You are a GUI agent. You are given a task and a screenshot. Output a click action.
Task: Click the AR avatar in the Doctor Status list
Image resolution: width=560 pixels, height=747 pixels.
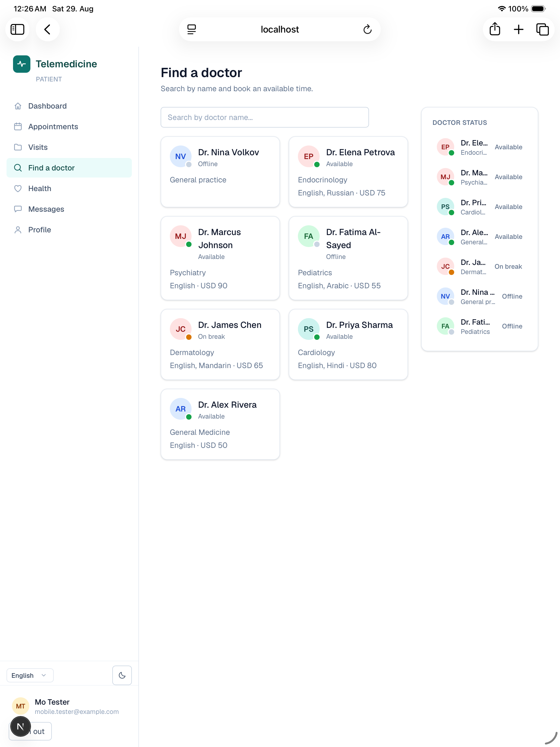click(445, 236)
